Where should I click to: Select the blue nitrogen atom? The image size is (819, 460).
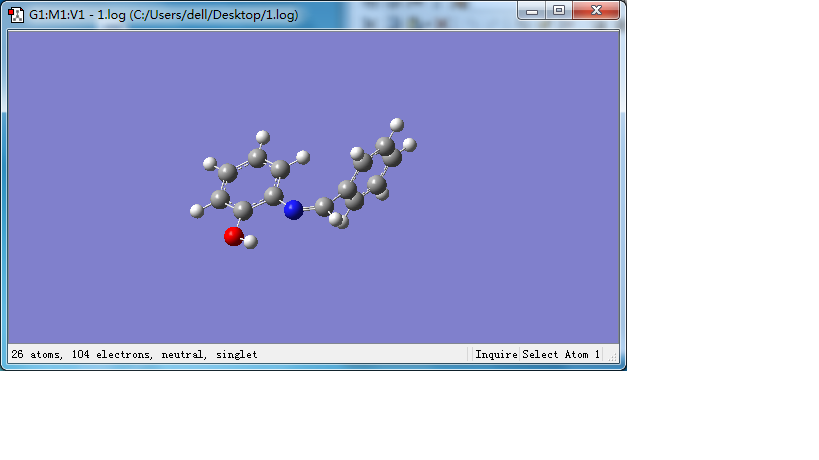(x=293, y=210)
